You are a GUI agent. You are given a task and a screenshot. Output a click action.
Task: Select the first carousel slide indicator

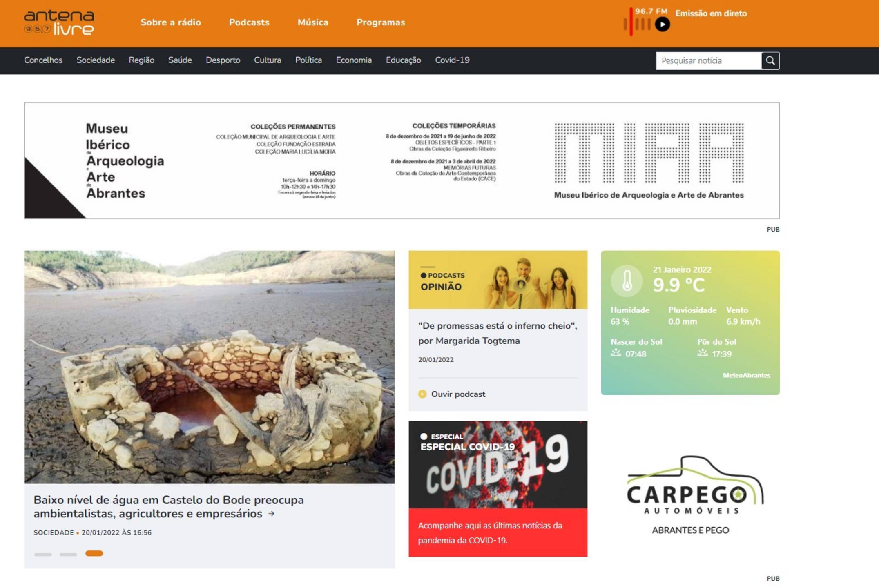pos(43,554)
